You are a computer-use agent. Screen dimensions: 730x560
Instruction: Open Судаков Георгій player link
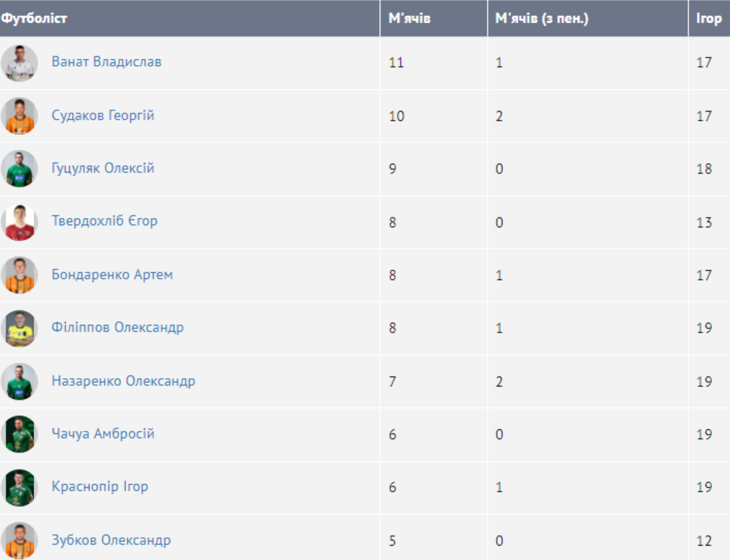(x=103, y=115)
